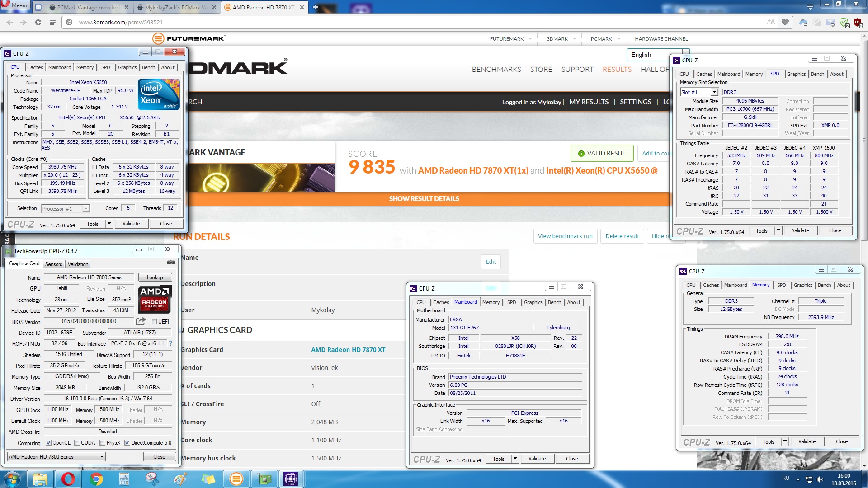The width and height of the screenshot is (868, 488).
Task: Open the English language dropdown
Action: tap(658, 55)
